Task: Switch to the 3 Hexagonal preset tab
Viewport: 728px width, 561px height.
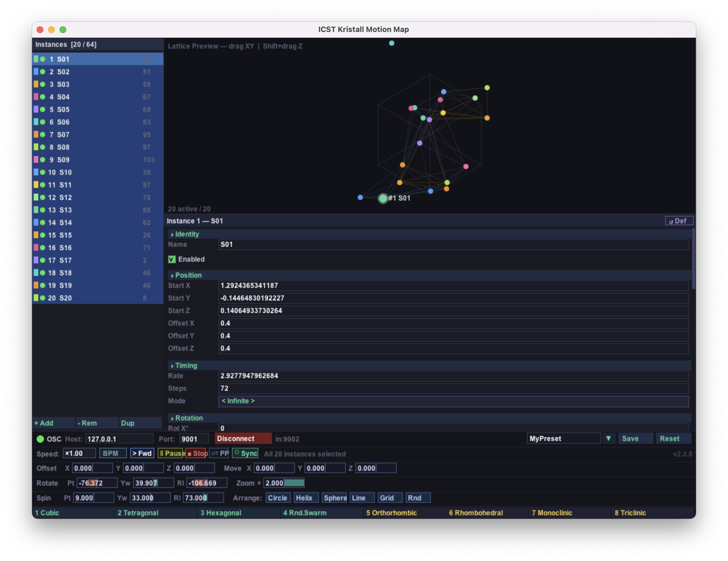Action: (x=239, y=513)
